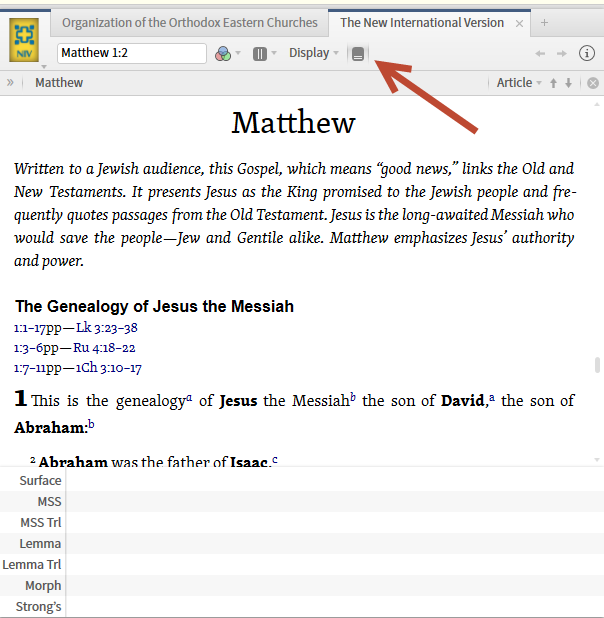
Task: Click the Matthew 1:2 reference box
Action: point(132,53)
